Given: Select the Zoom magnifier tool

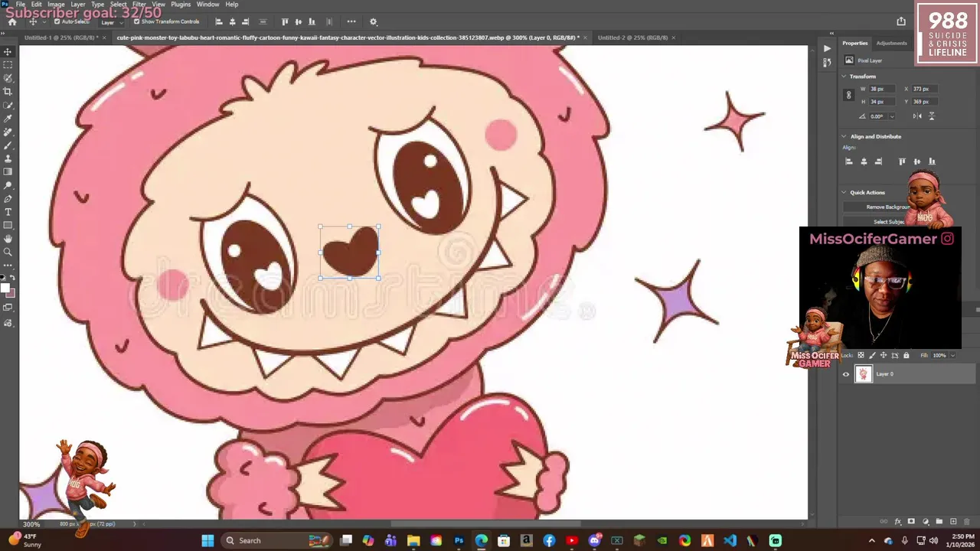Looking at the screenshot, I should (8, 252).
